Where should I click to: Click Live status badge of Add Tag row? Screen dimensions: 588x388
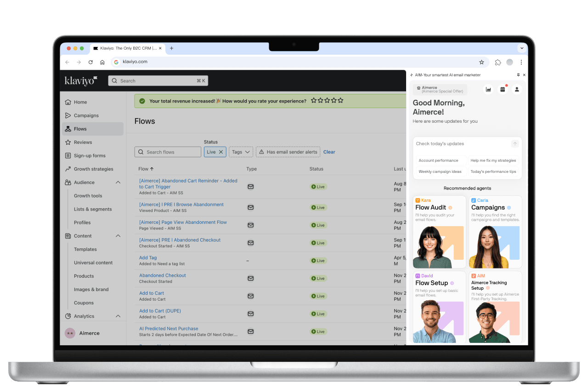[x=318, y=261]
